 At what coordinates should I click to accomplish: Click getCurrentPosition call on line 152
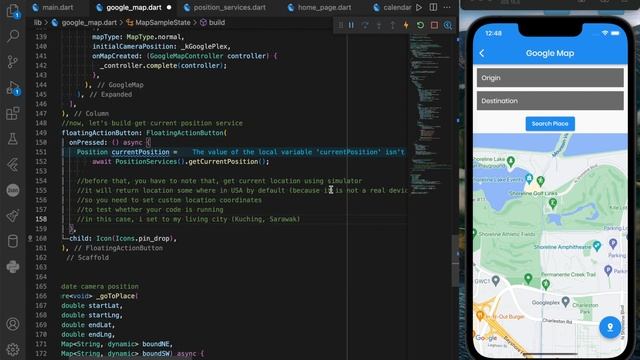click(x=224, y=162)
